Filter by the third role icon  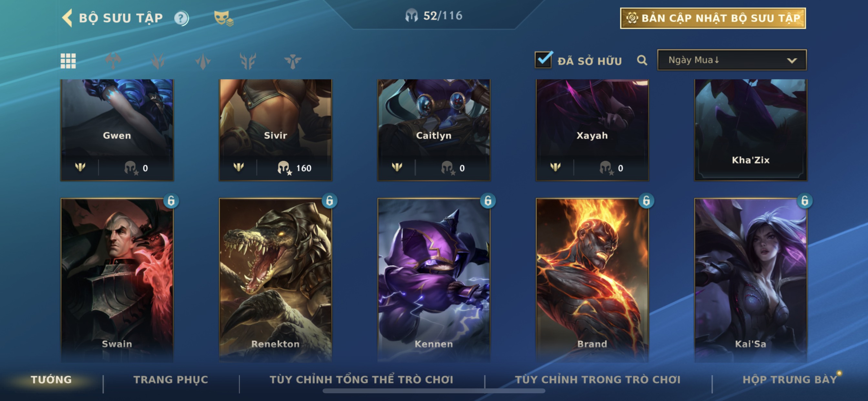tap(203, 61)
